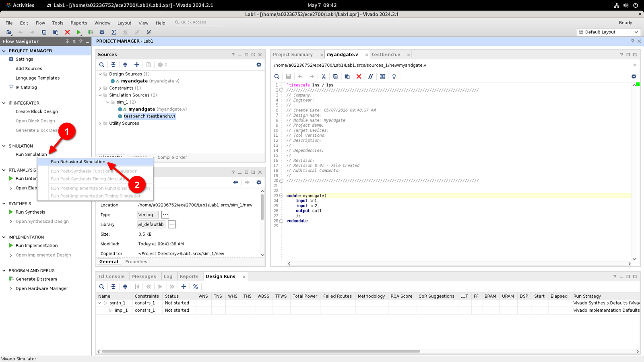Fold the header comment block at line 2
Image resolution: width=644 pixels, height=362 pixels.
281,90
